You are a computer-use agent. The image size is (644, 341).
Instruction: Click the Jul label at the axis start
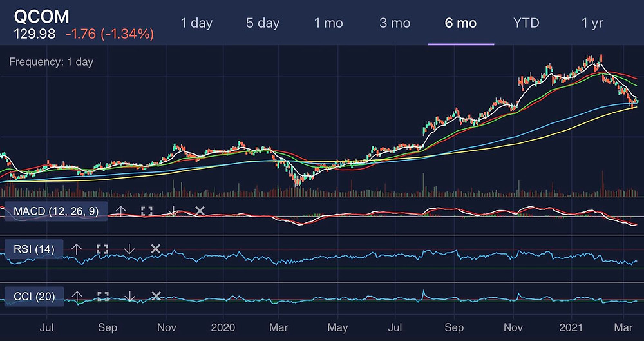pyautogui.click(x=47, y=327)
